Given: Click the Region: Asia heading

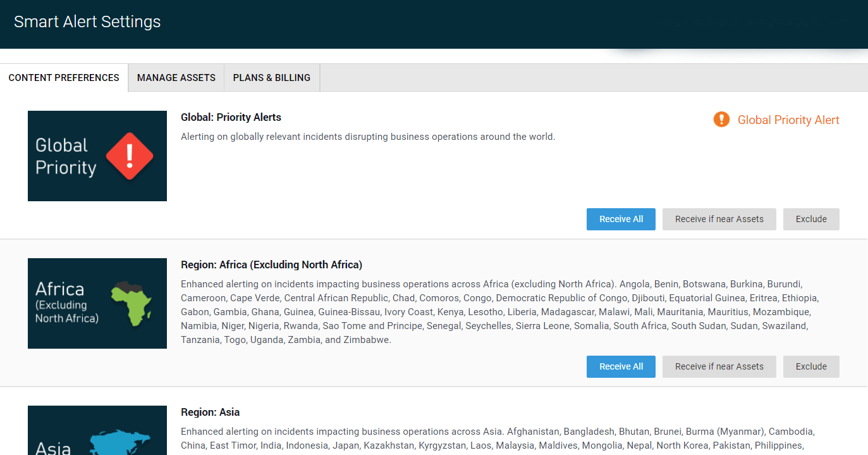Looking at the screenshot, I should click(x=210, y=412).
